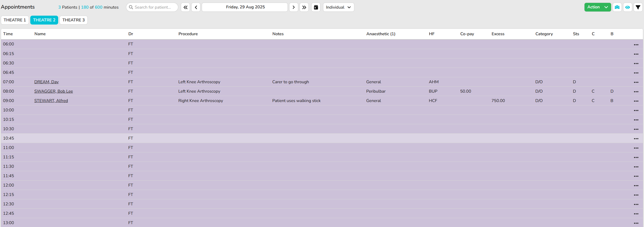Open patient DREAM, Day link

[46, 82]
